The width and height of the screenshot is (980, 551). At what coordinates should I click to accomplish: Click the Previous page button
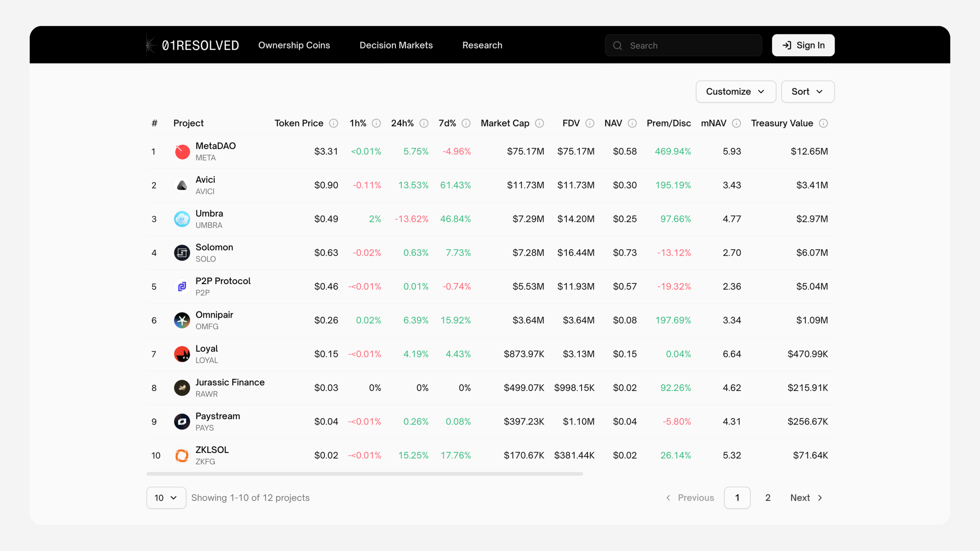[x=690, y=498]
